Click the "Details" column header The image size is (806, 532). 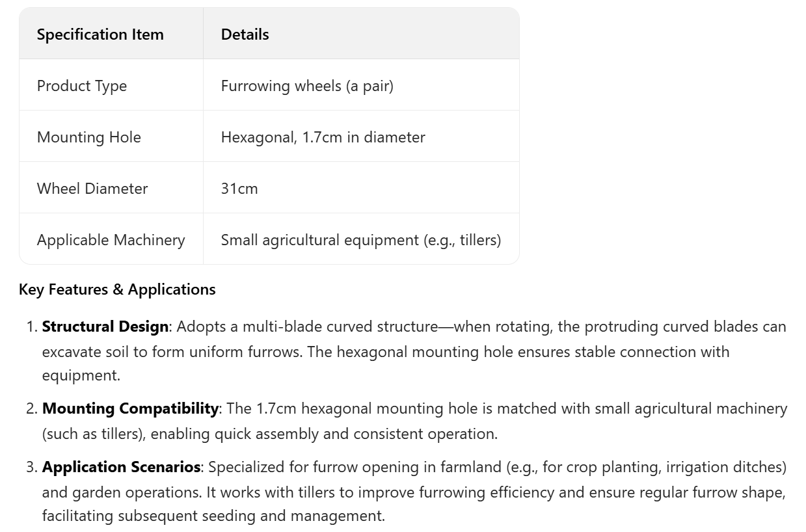245,34
